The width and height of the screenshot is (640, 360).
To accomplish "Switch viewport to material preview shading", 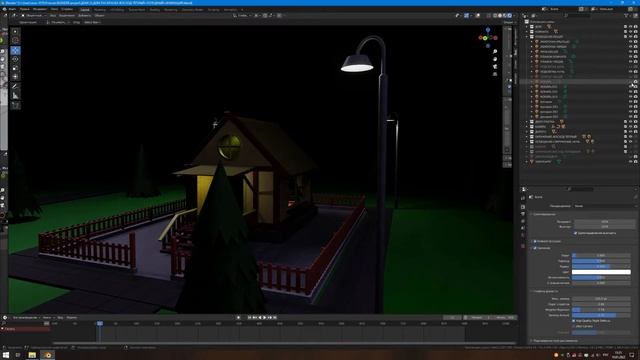I will pos(505,16).
